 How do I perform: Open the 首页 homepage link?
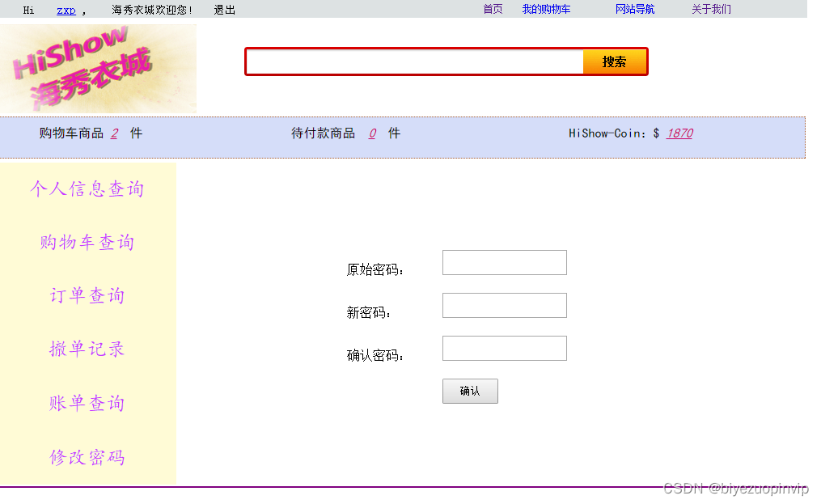492,9
